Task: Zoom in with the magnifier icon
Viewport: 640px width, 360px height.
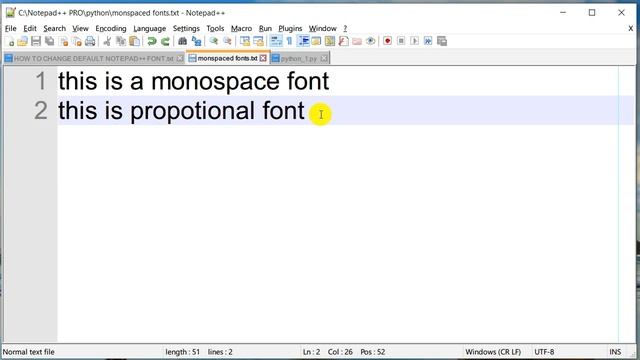Action: tap(213, 41)
